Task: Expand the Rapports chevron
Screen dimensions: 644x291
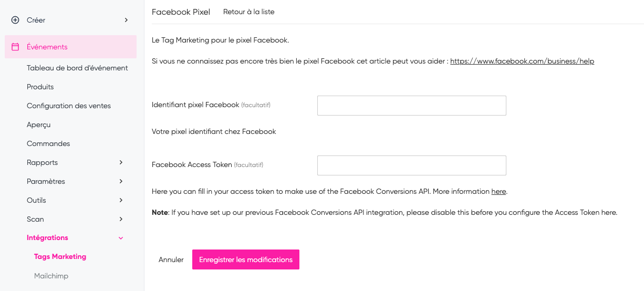Action: point(121,162)
